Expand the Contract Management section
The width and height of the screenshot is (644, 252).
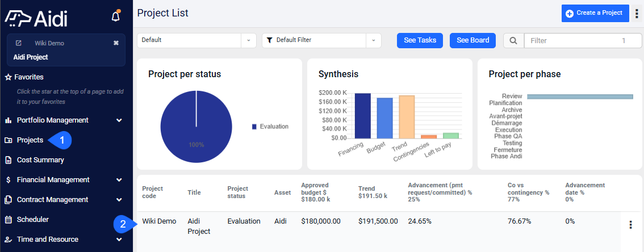point(119,200)
